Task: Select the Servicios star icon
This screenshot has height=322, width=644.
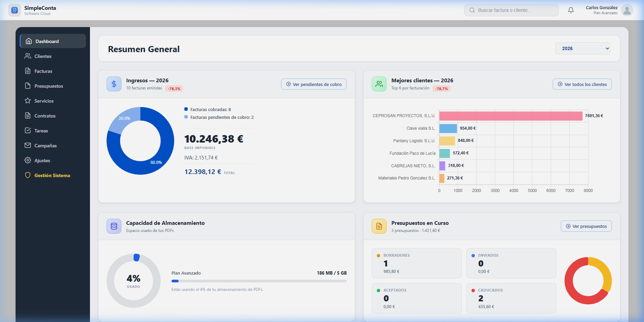Action: coord(28,101)
